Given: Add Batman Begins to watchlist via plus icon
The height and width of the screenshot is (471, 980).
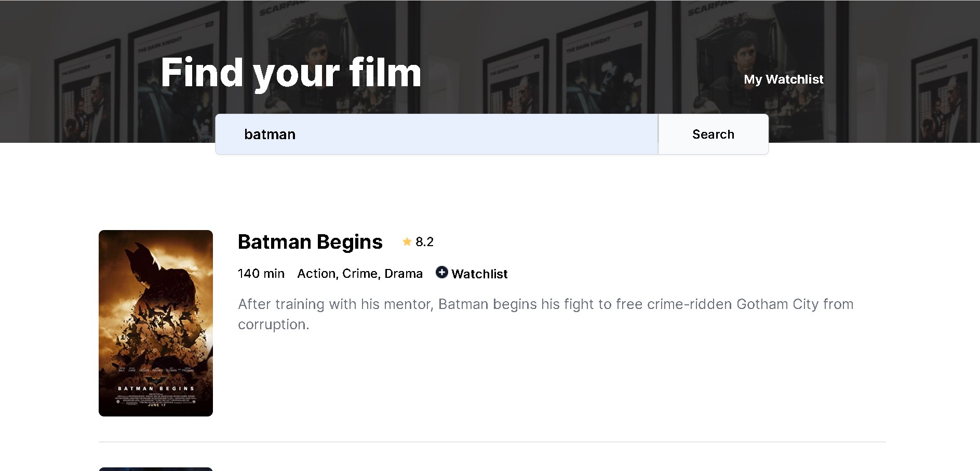Looking at the screenshot, I should click(x=442, y=273).
